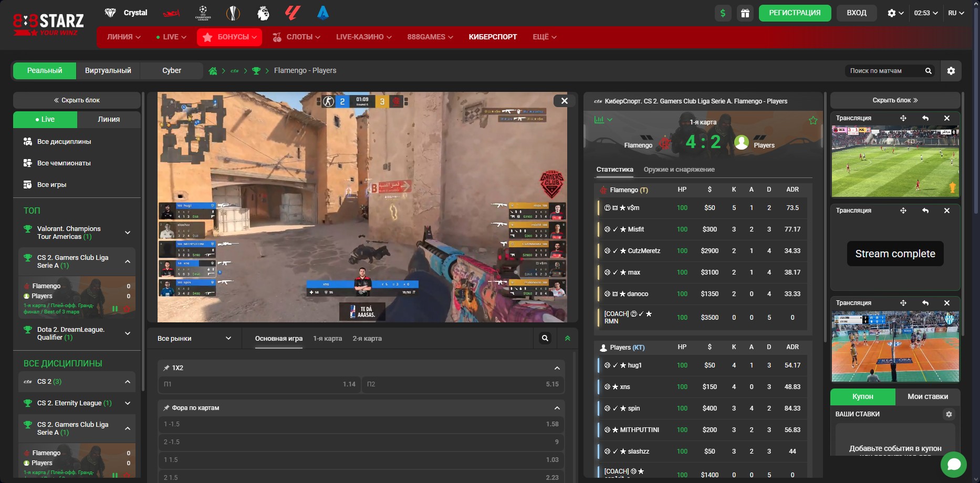Open the football stream thumbnail
The height and width of the screenshot is (483, 980).
895,161
